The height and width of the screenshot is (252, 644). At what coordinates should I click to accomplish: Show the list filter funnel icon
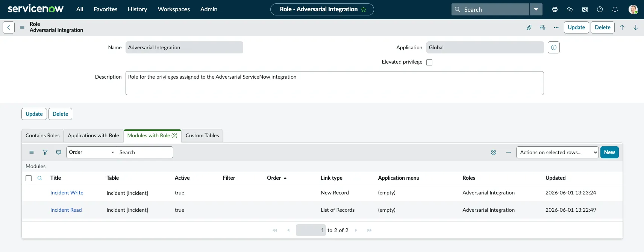coord(45,152)
